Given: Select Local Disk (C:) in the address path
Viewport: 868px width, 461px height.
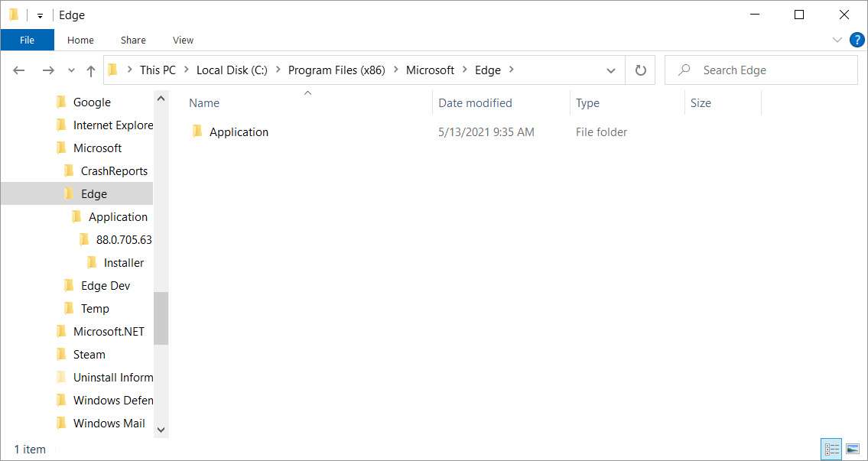Looking at the screenshot, I should click(232, 70).
